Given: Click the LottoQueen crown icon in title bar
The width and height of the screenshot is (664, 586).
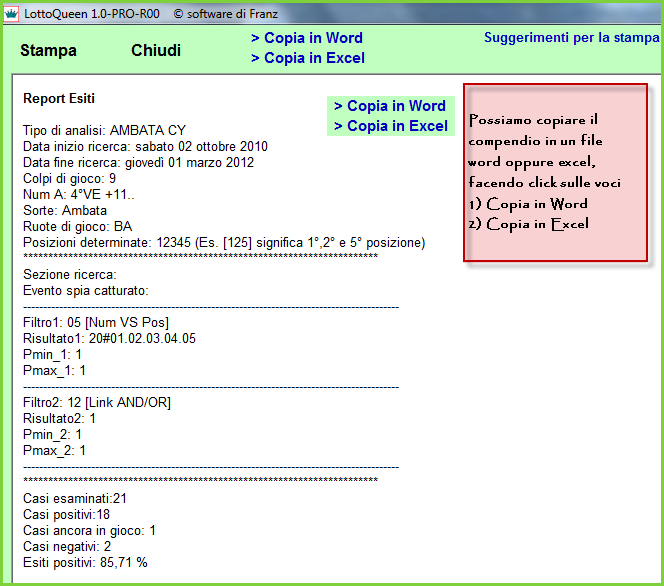Looking at the screenshot, I should (x=11, y=14).
